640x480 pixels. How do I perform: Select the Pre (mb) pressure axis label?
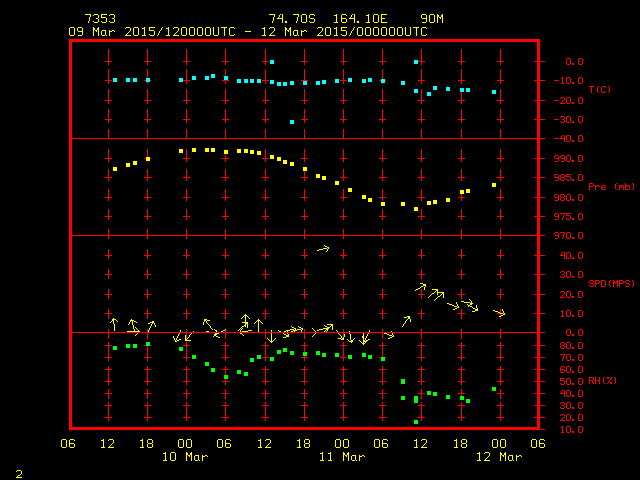tap(610, 187)
